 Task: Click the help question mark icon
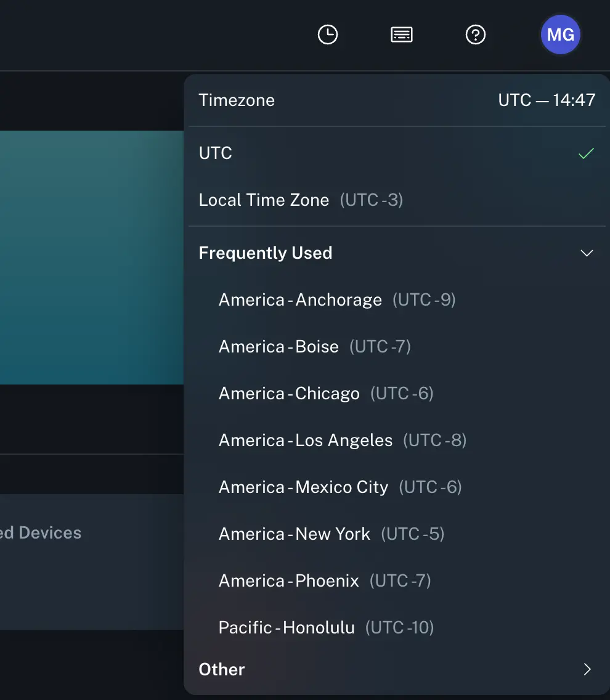475,35
